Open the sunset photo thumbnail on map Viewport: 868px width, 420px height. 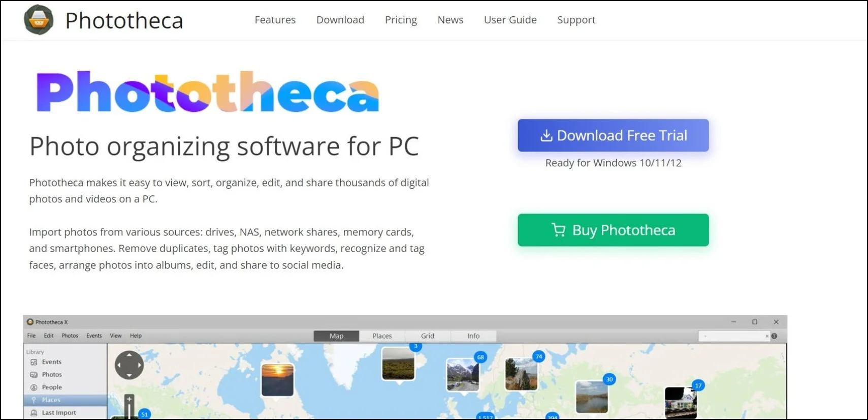click(x=277, y=380)
